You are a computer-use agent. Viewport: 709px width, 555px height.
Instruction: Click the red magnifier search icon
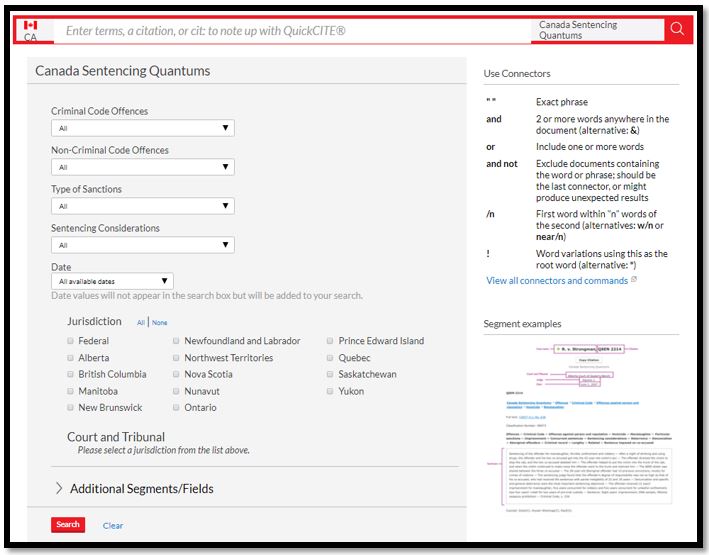677,29
